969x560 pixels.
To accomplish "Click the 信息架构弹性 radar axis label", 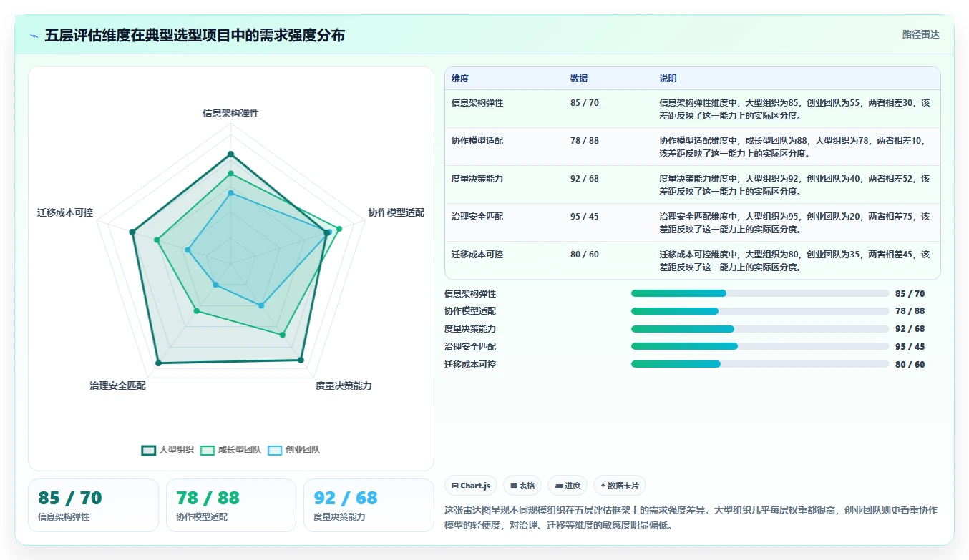I will [x=230, y=113].
